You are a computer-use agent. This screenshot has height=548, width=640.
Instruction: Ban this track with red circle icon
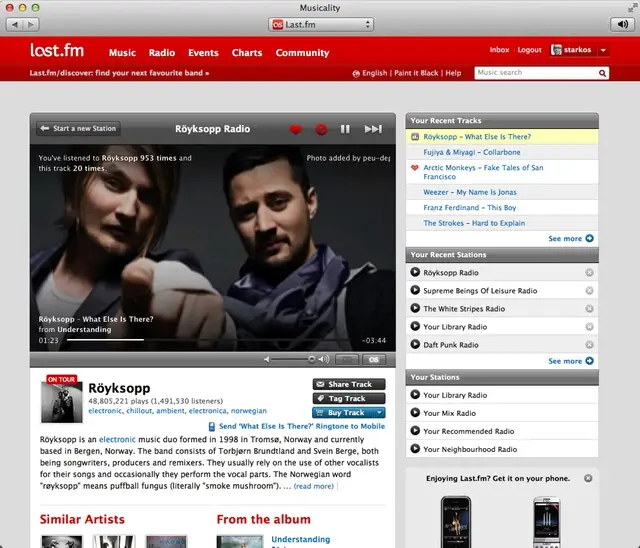click(321, 129)
